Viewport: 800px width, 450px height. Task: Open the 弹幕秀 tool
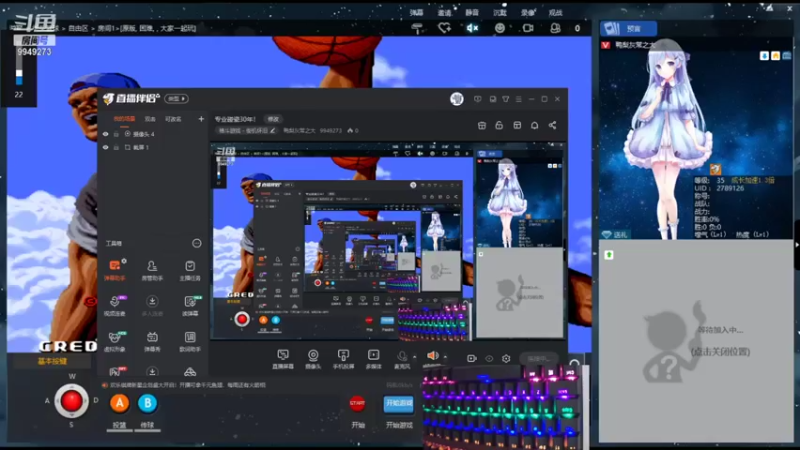click(x=152, y=341)
